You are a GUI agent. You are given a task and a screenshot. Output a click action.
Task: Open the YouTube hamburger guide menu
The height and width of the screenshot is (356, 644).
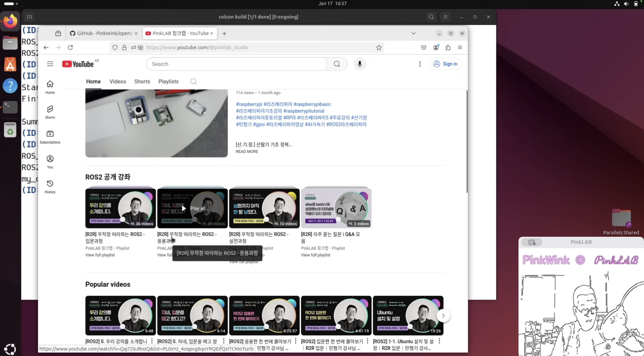pos(50,64)
